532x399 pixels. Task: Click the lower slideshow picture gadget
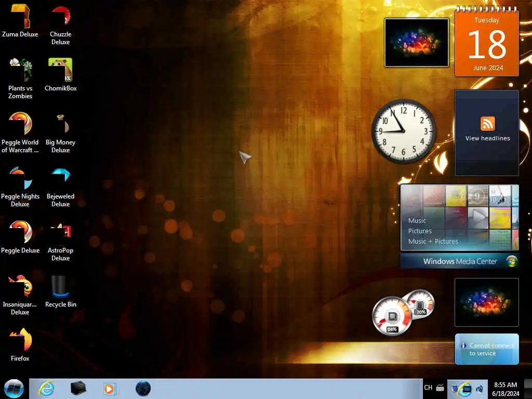tap(486, 302)
